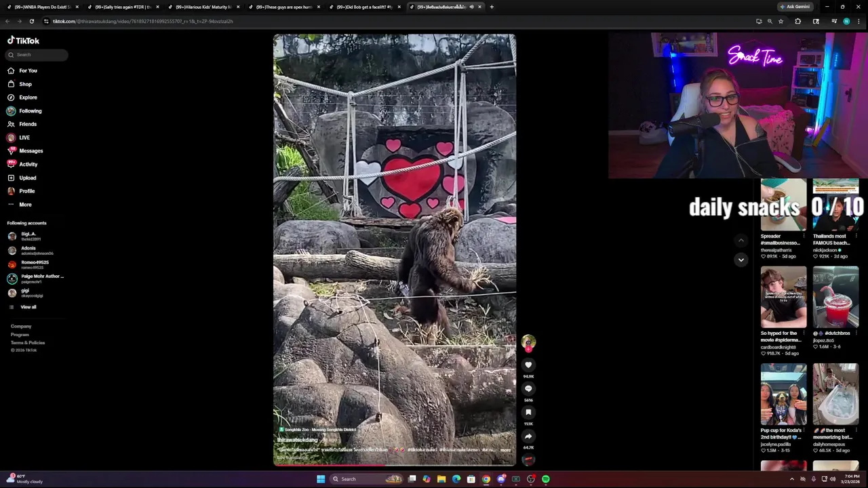Open the For You feed

(22, 70)
